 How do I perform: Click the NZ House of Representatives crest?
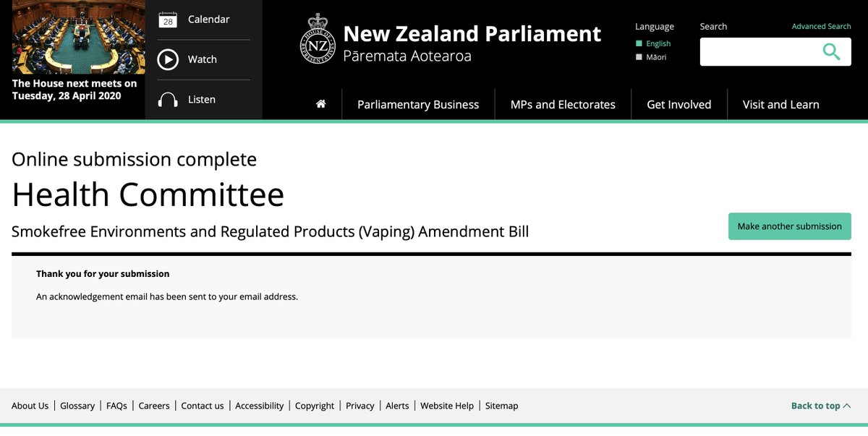[x=318, y=38]
